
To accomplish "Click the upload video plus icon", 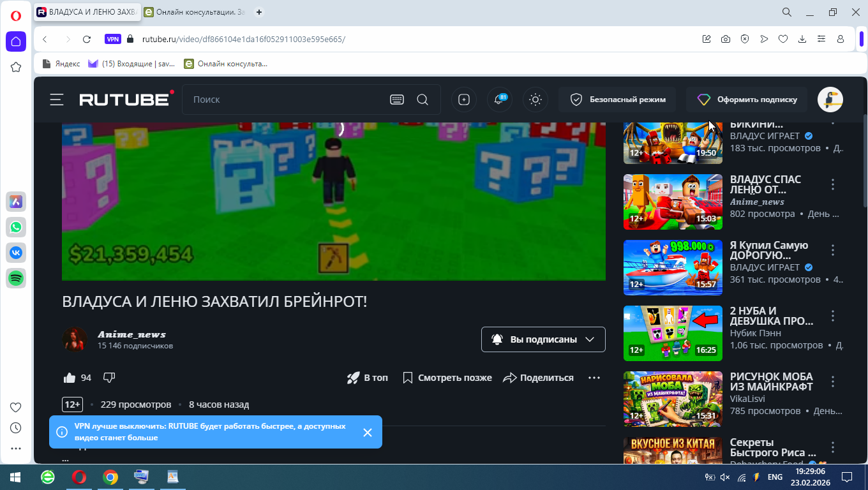I will coord(464,100).
